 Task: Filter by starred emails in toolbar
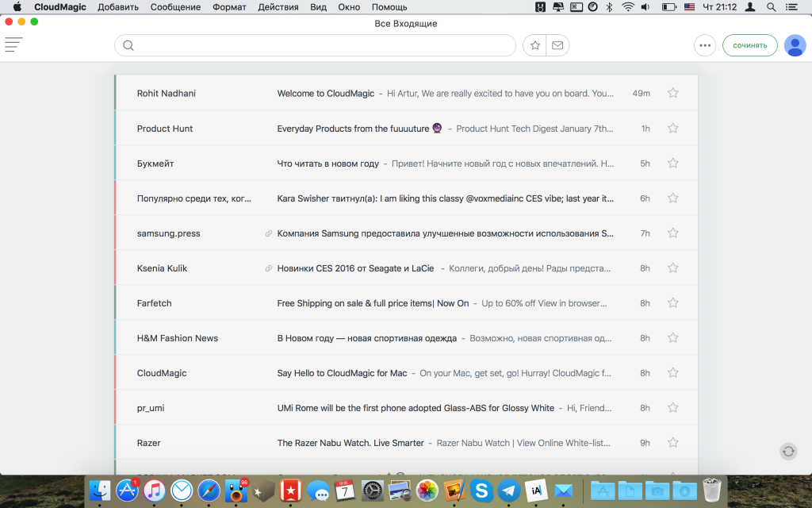(x=535, y=45)
